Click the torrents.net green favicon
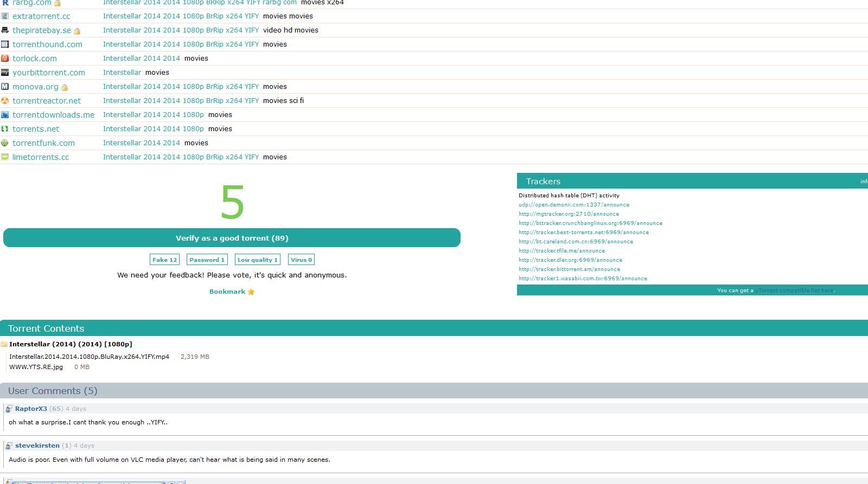 click(x=5, y=128)
